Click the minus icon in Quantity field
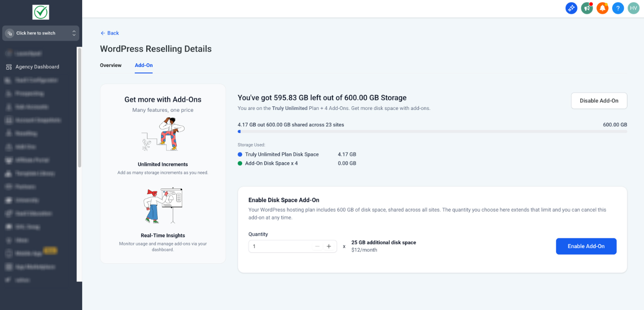 pos(317,246)
